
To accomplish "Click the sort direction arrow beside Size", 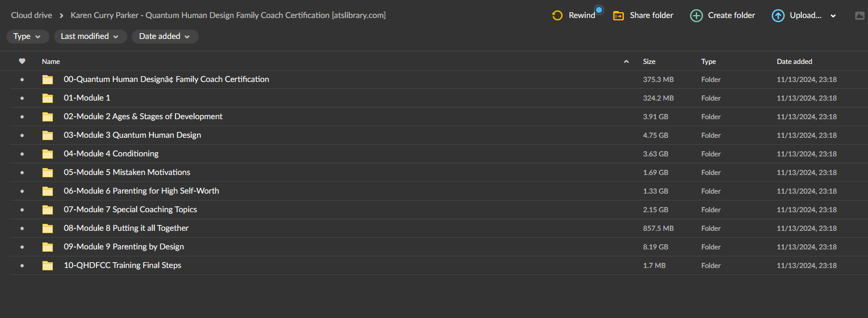I will click(626, 61).
